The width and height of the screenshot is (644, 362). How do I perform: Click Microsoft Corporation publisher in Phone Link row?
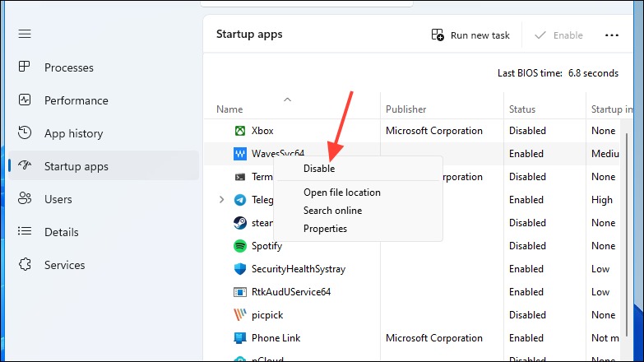point(434,338)
